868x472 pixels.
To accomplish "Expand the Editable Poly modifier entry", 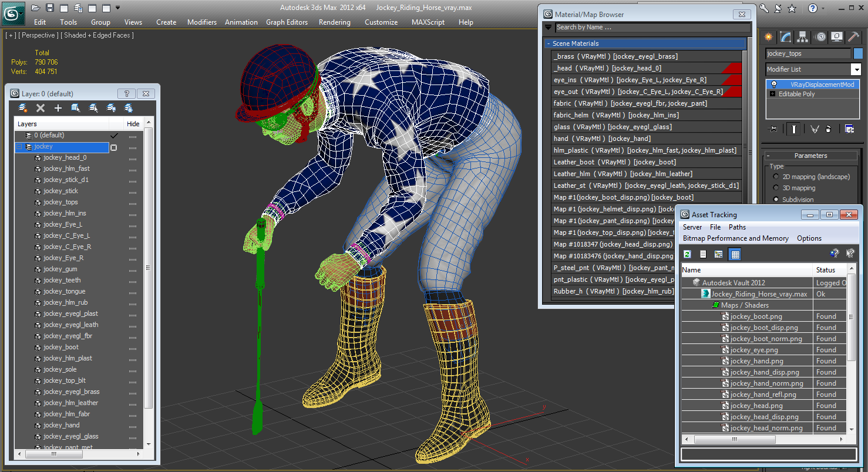I will click(x=772, y=94).
